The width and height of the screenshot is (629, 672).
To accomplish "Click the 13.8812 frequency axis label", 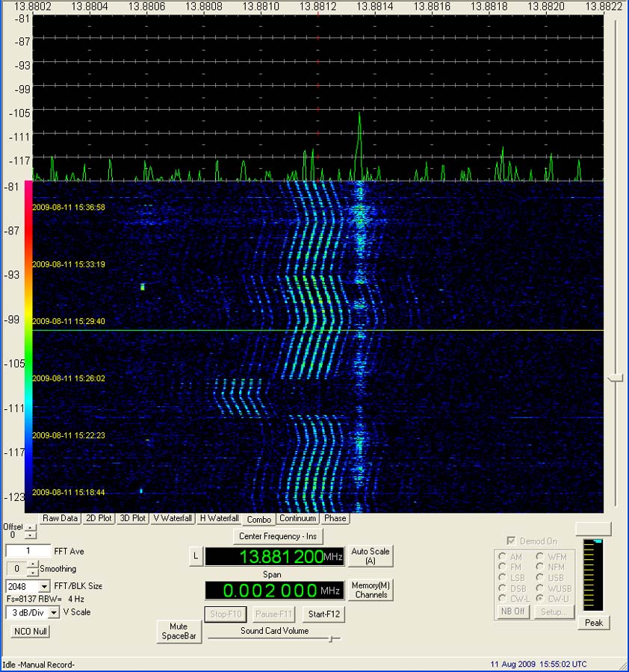I will tap(317, 7).
